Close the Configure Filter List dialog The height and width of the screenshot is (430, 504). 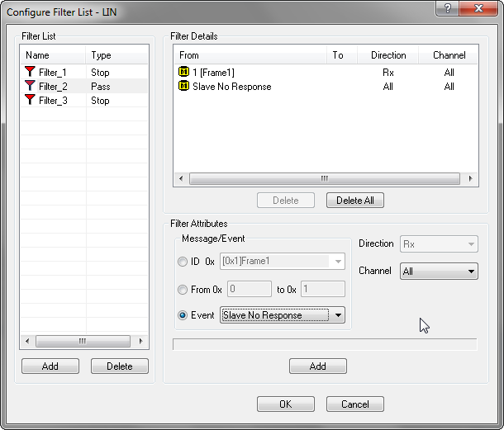[x=478, y=8]
